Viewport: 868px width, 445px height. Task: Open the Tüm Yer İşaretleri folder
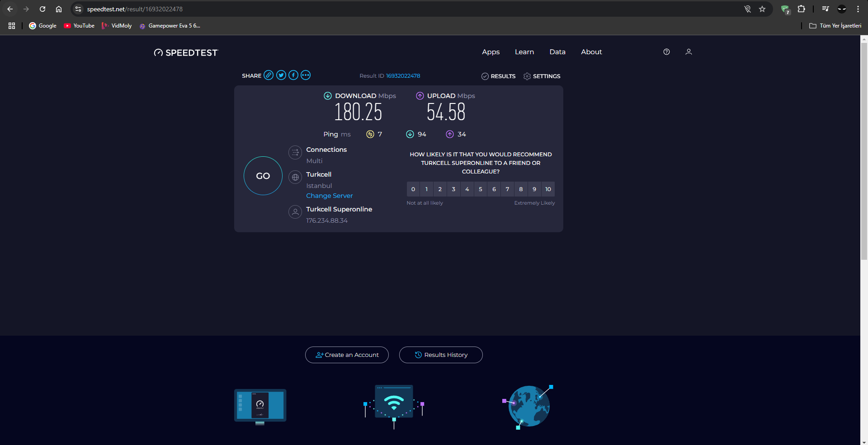coord(835,26)
